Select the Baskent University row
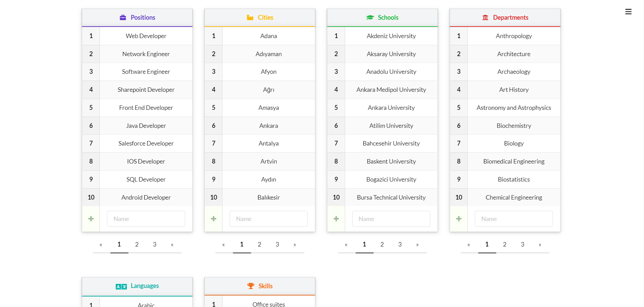The width and height of the screenshot is (644, 307). (382, 161)
